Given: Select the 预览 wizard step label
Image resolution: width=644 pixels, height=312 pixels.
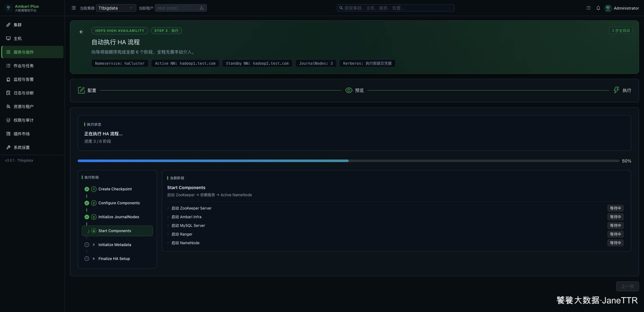Looking at the screenshot, I should tap(359, 90).
